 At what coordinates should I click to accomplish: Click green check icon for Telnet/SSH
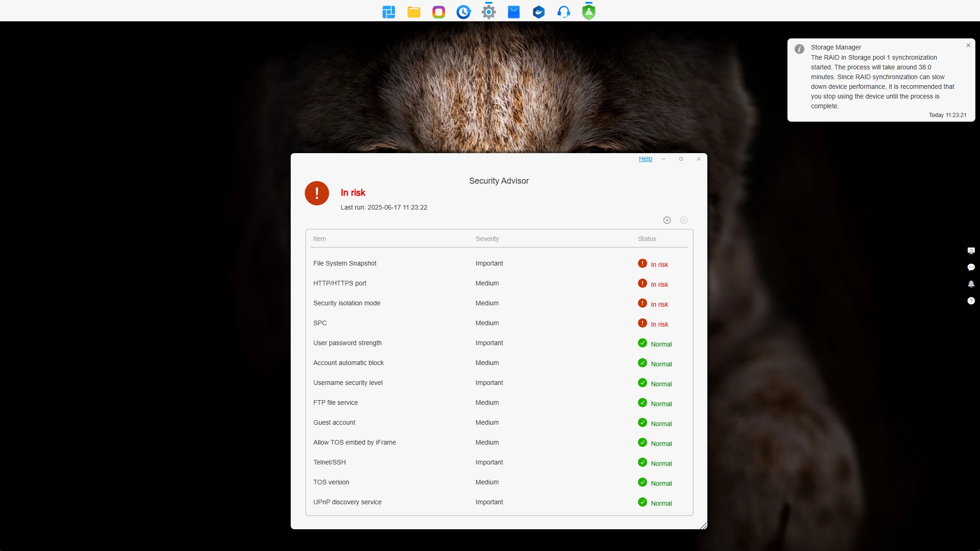coord(643,462)
